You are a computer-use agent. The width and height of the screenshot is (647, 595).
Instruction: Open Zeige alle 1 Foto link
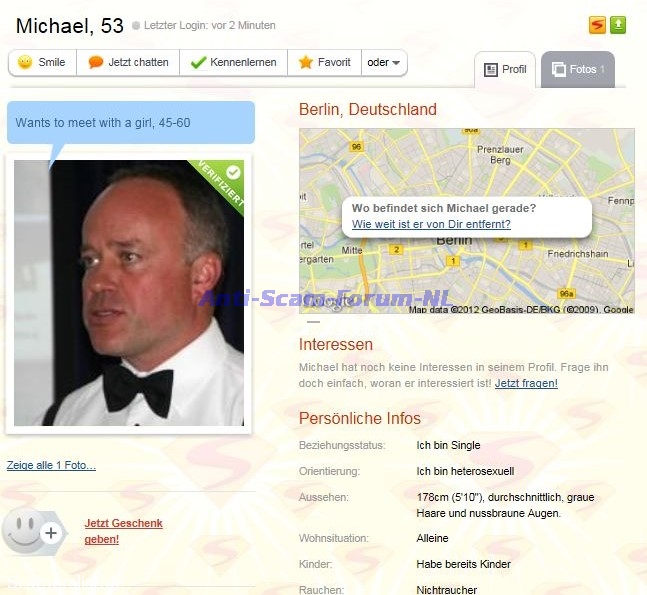coord(51,465)
